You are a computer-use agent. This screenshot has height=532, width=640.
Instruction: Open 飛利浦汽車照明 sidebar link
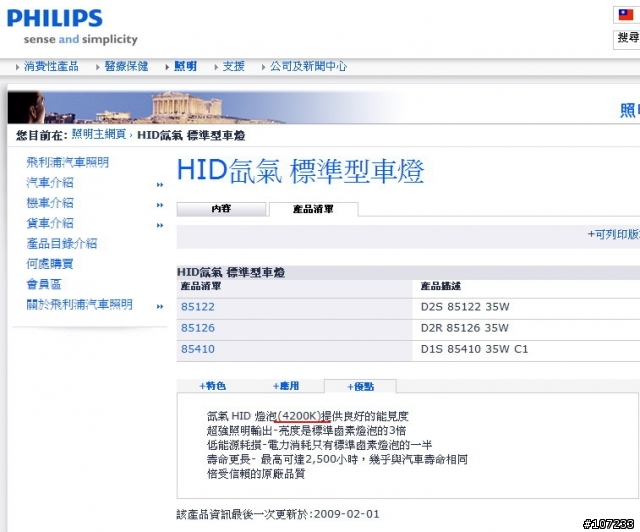point(68,162)
